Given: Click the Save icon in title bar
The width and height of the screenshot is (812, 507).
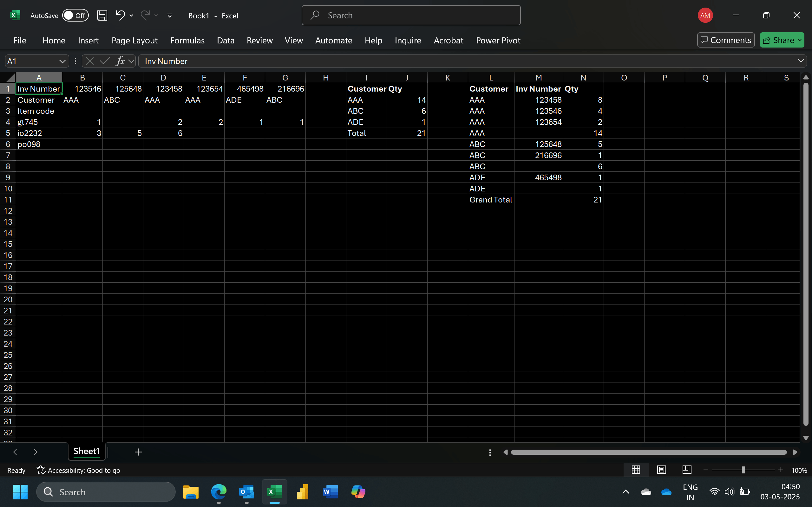Looking at the screenshot, I should coord(102,16).
